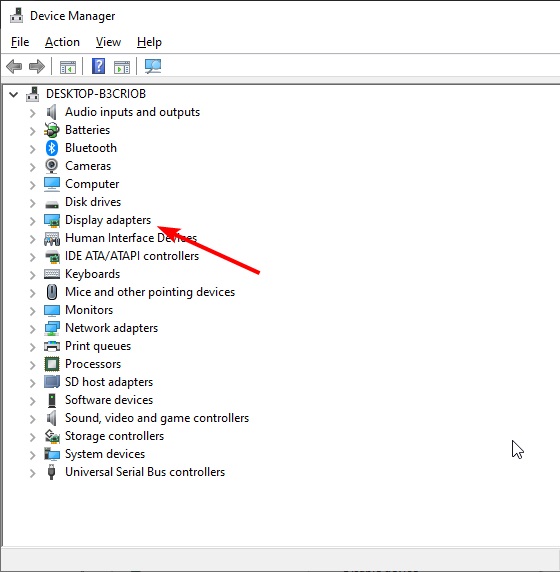This screenshot has height=572, width=560.
Task: Click the System devices icon
Action: (52, 454)
